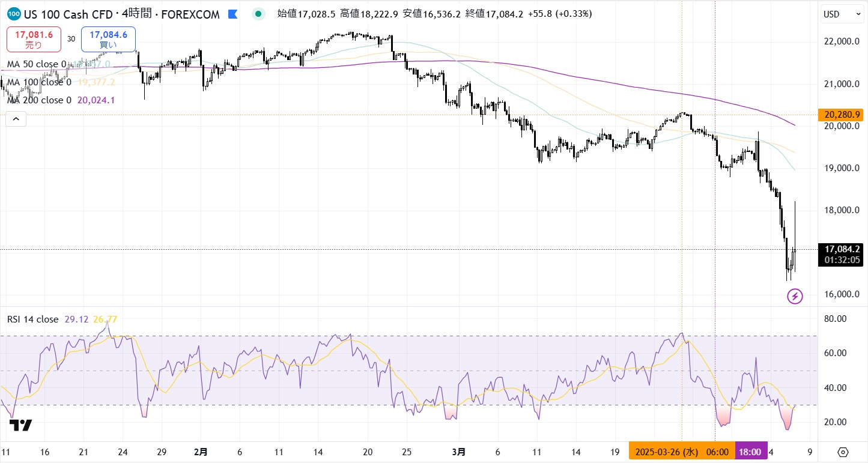
Task: Select the MA 200 close indicator legend
Action: tap(38, 100)
